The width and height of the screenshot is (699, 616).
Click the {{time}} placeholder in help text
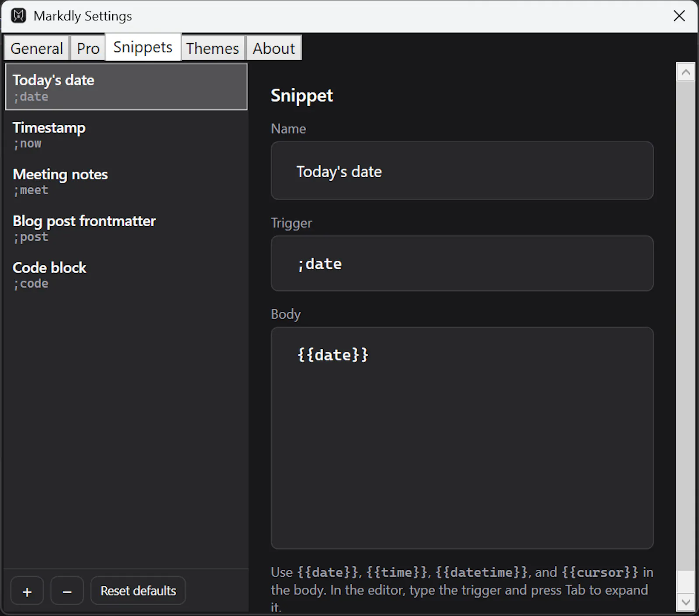tap(397, 572)
